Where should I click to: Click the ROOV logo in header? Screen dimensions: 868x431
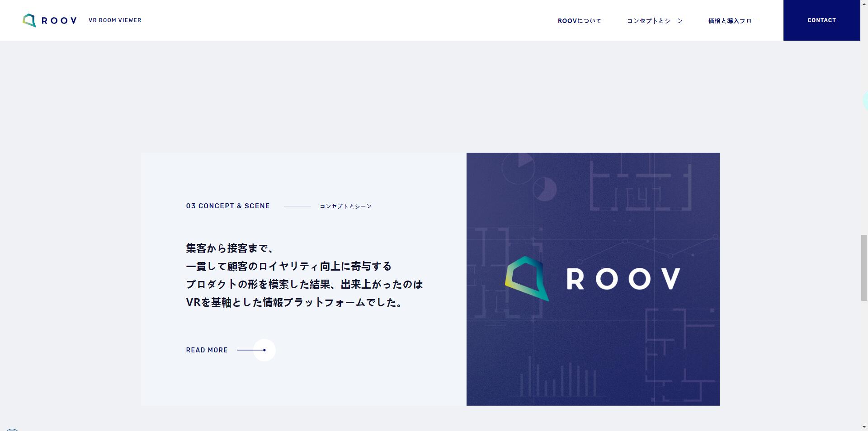coord(50,20)
